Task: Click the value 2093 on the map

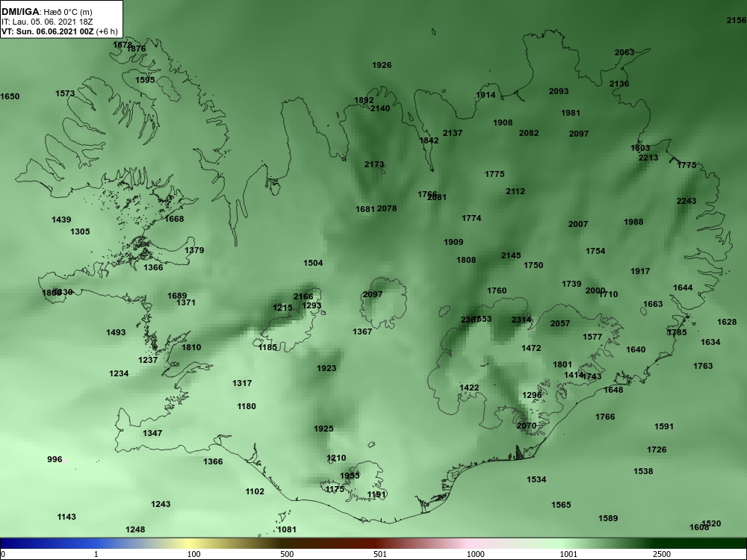Action: click(558, 91)
